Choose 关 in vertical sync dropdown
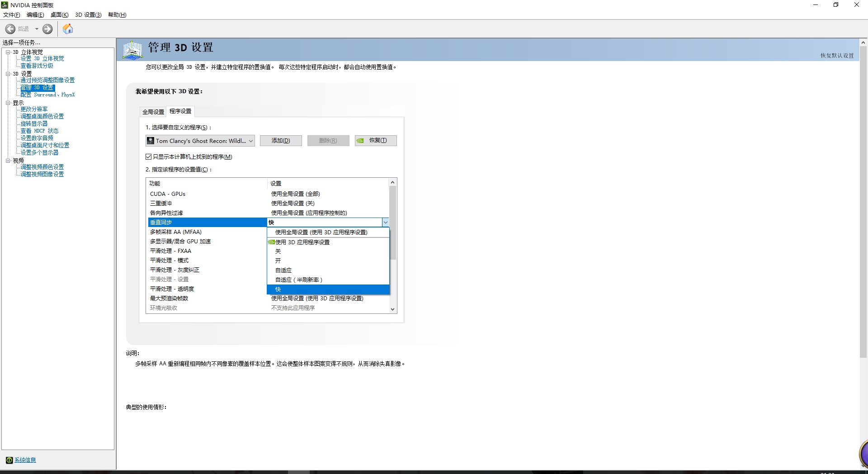Viewport: 868px width, 474px height. [x=328, y=251]
